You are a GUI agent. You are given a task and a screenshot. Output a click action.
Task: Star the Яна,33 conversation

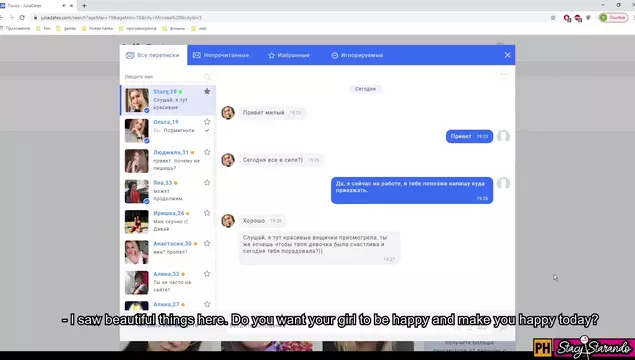tap(207, 182)
